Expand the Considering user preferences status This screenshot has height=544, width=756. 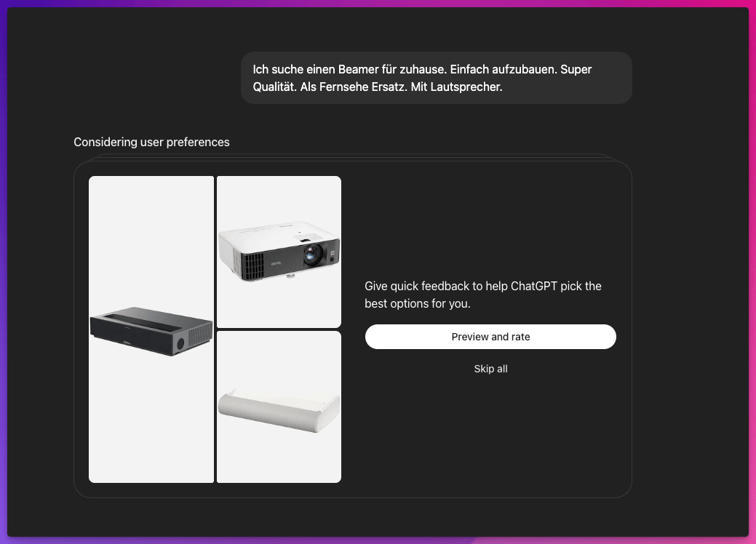click(x=151, y=142)
